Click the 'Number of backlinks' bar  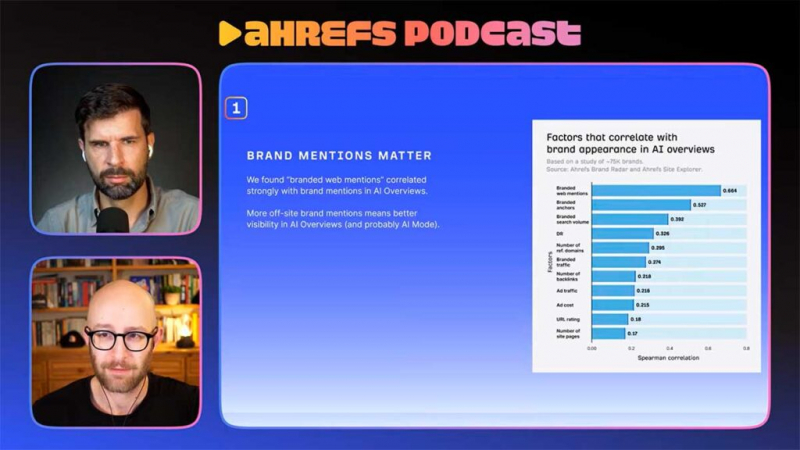(613, 276)
